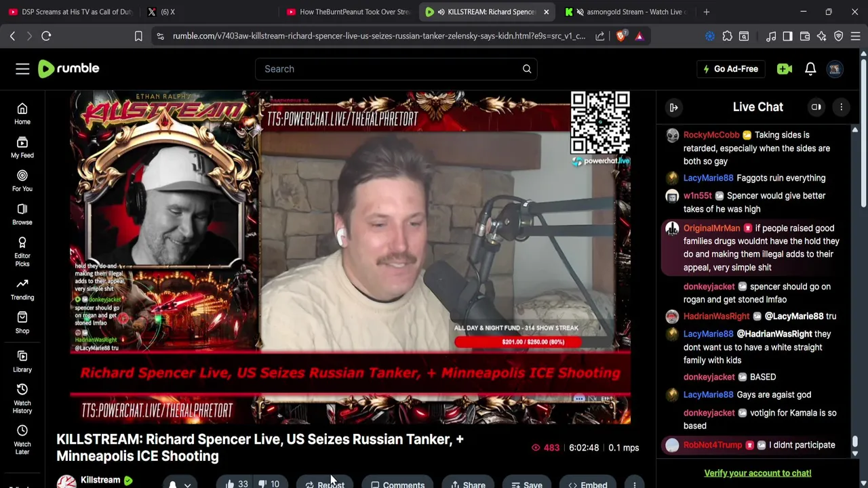Switch to the TheBurntPeanut tab

tap(348, 12)
